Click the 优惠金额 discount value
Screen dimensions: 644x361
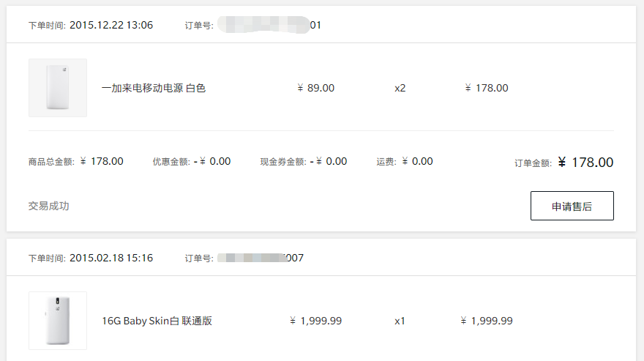pyautogui.click(x=212, y=161)
